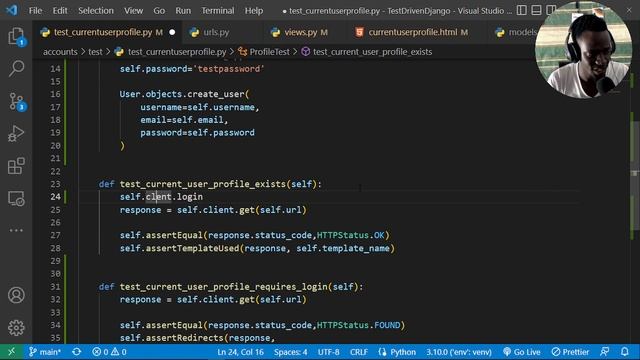The height and width of the screenshot is (360, 640).
Task: Open the Extensions view
Action: 16,166
